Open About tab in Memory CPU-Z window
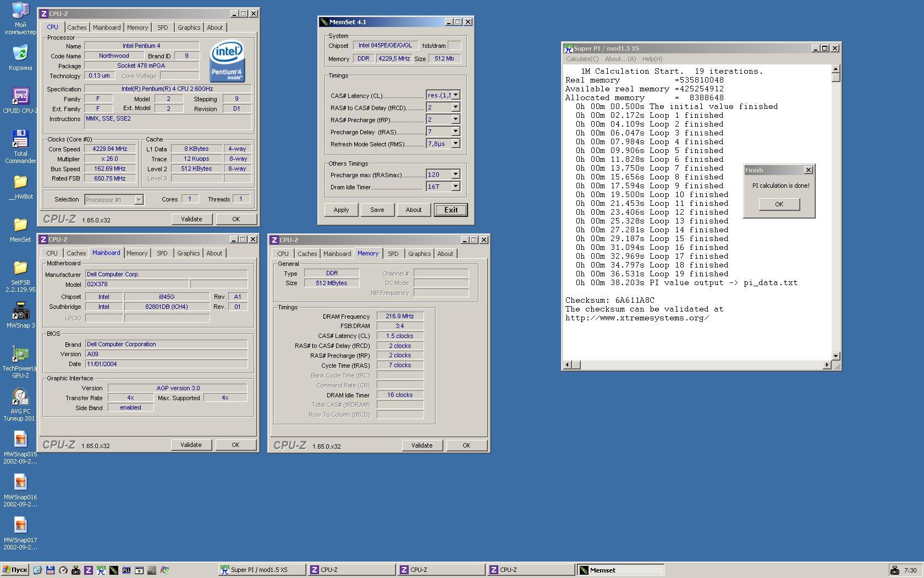Image resolution: width=924 pixels, height=578 pixels. pos(445,254)
